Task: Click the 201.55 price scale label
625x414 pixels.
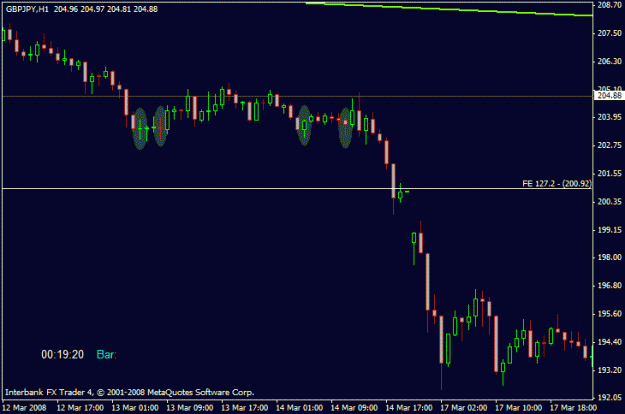Action: click(x=609, y=173)
